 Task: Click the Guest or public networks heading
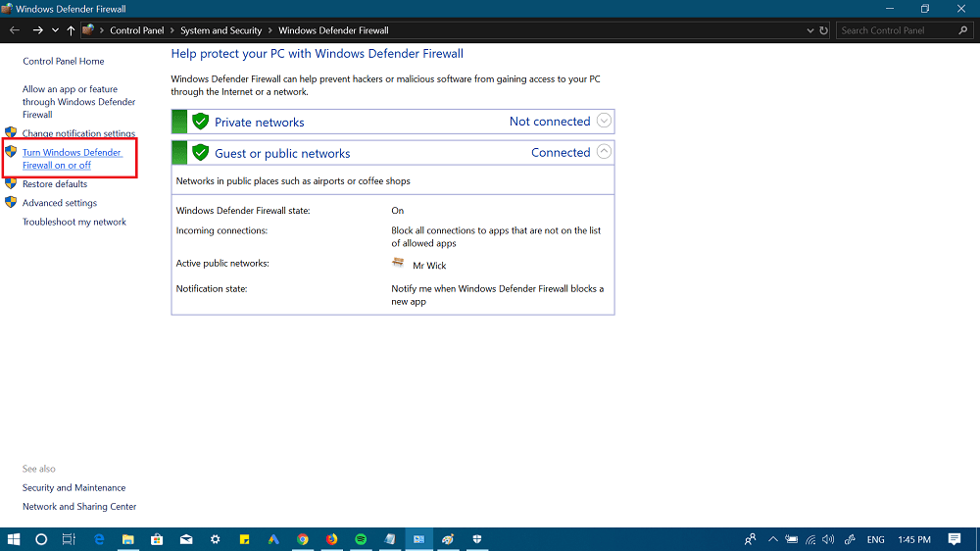[282, 153]
